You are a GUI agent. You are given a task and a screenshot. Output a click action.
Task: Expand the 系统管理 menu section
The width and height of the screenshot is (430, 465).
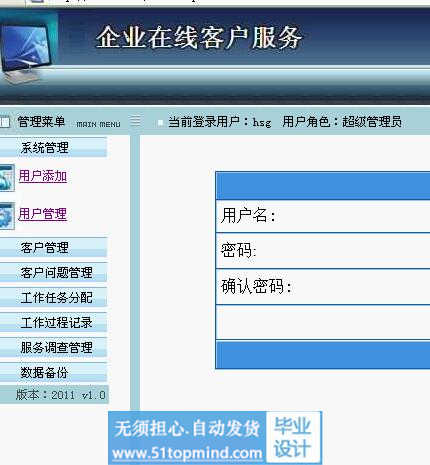coord(53,147)
